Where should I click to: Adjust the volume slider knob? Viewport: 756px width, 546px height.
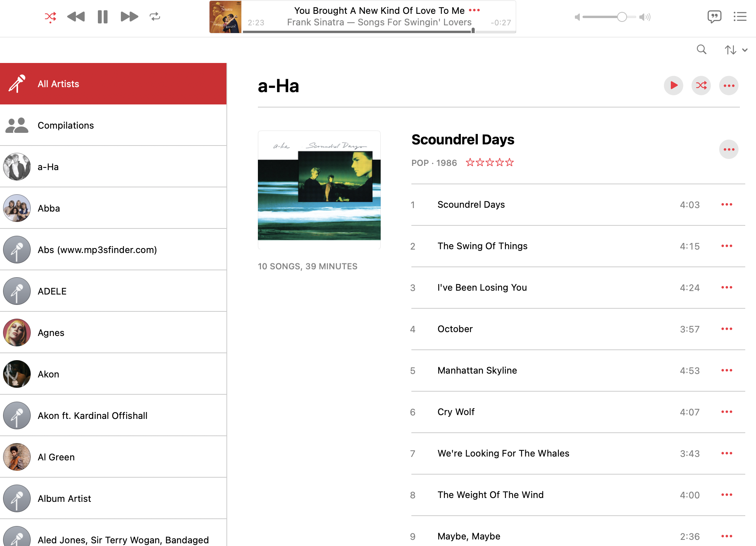622,17
